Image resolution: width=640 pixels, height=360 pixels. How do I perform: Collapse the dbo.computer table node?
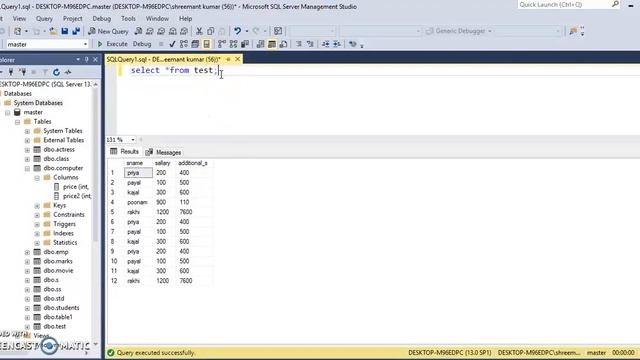click(x=27, y=169)
